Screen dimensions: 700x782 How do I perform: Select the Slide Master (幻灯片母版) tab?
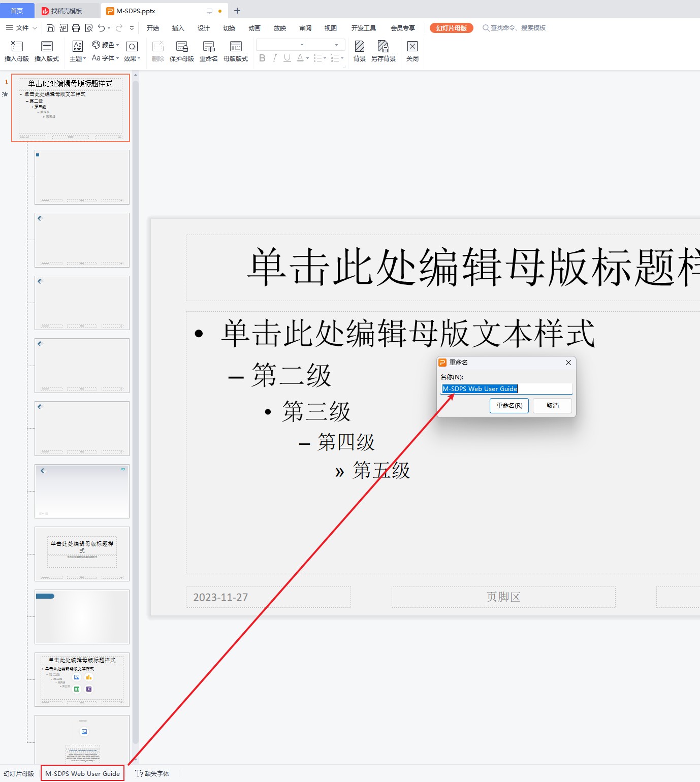452,28
